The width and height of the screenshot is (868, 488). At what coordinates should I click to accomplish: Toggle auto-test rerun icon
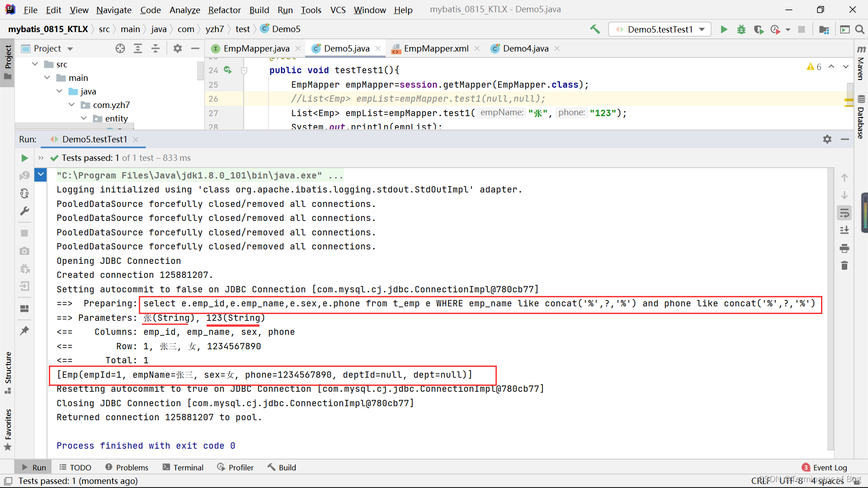point(24,193)
